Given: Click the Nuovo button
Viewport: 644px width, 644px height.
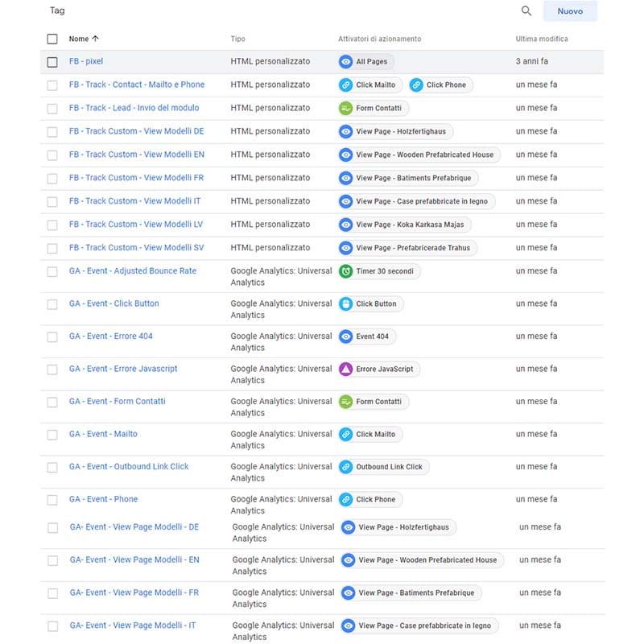Looking at the screenshot, I should click(x=570, y=11).
